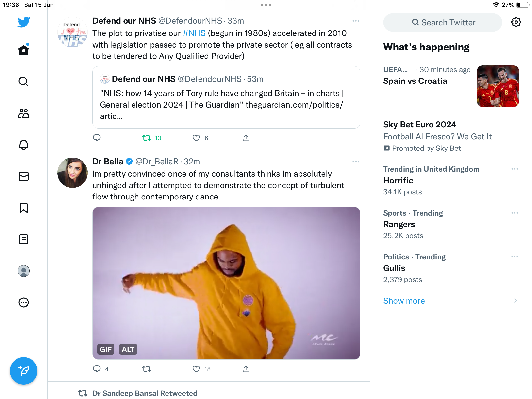Open Communities icon in sidebar
Viewport: 532px width, 399px height.
(24, 113)
